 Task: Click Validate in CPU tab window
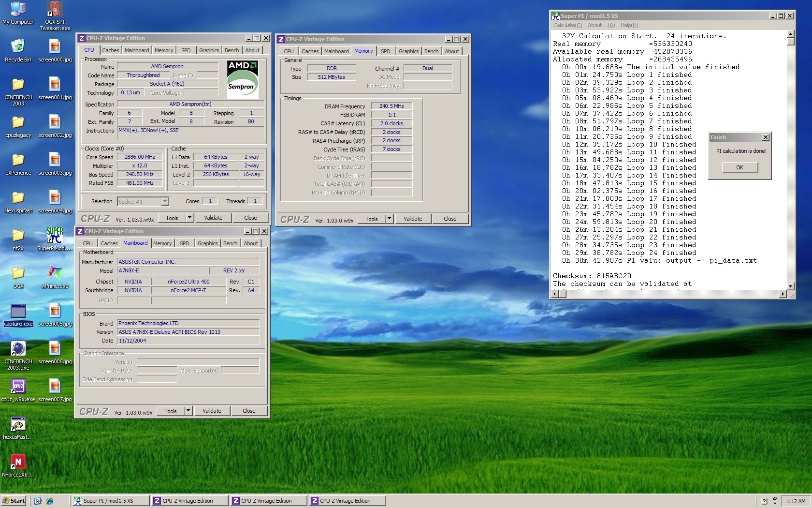213,218
